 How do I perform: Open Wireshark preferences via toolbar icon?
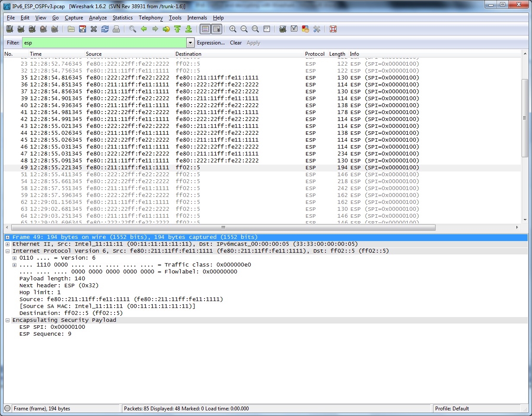317,29
